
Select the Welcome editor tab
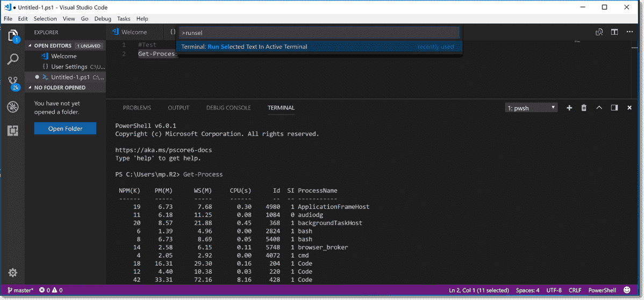tap(134, 32)
